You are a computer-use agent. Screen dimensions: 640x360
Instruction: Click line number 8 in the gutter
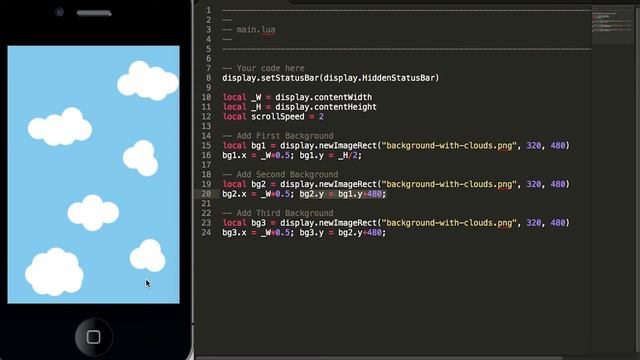(209, 78)
